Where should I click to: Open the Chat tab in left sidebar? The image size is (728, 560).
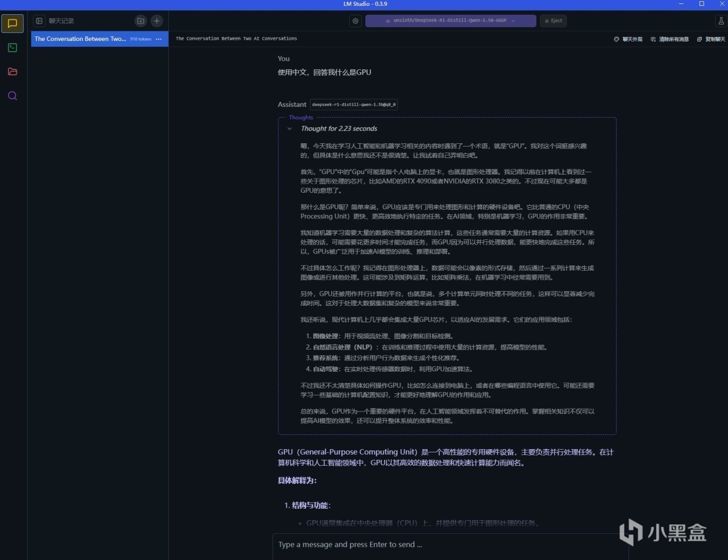[13, 24]
